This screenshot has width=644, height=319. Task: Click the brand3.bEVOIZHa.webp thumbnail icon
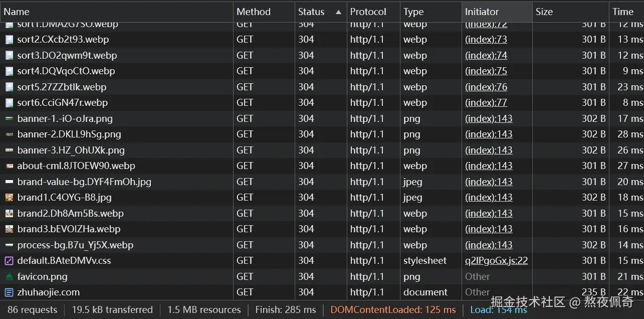[9, 229]
